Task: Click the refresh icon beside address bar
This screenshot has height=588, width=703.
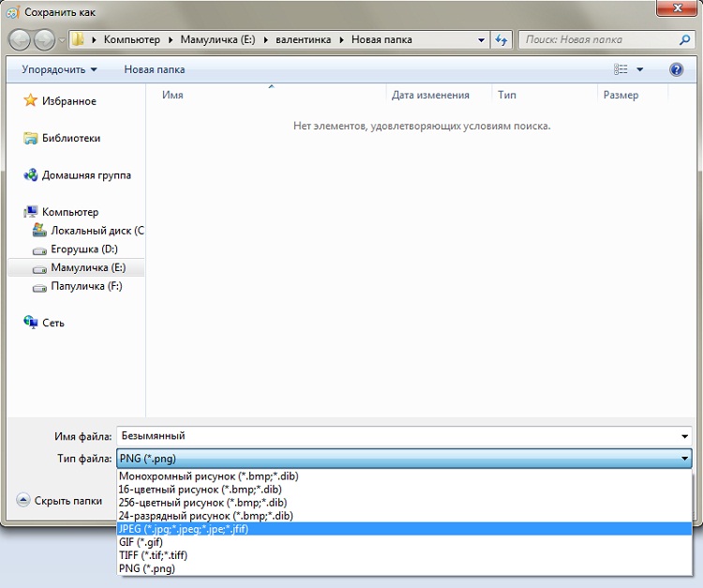Action: (501, 40)
